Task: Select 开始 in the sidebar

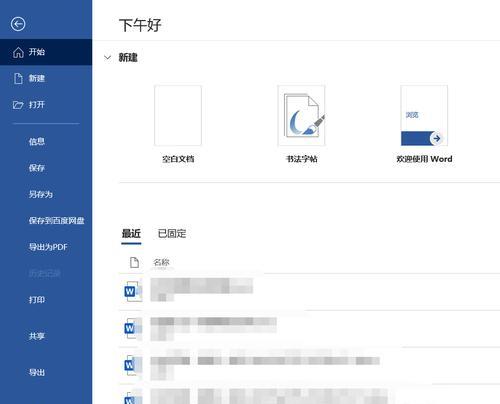Action: tap(46, 52)
